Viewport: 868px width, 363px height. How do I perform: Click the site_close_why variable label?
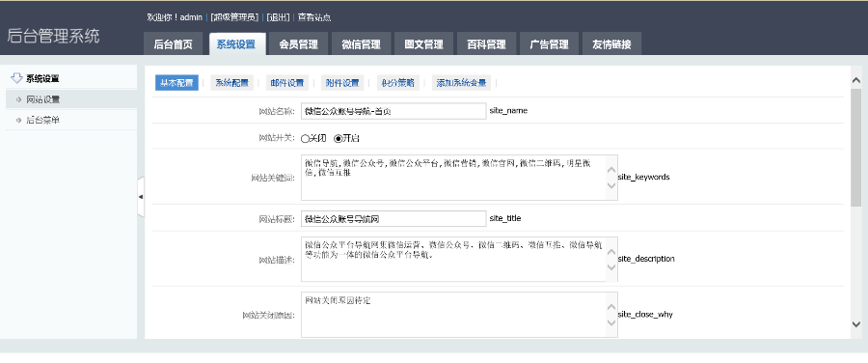point(645,314)
